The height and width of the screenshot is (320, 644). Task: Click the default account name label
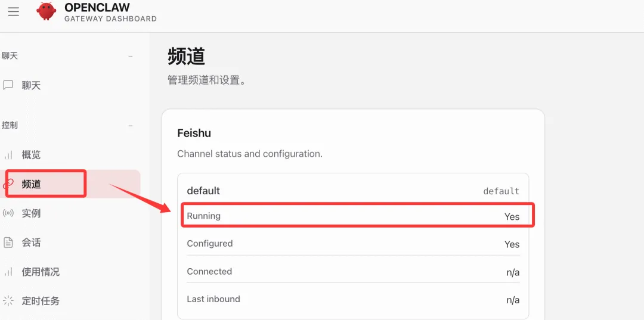point(203,191)
